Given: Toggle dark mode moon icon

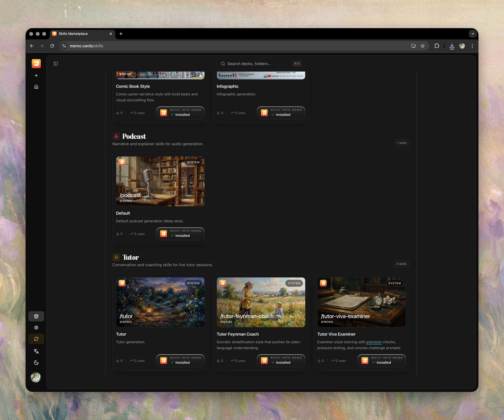Looking at the screenshot, I should click(36, 363).
